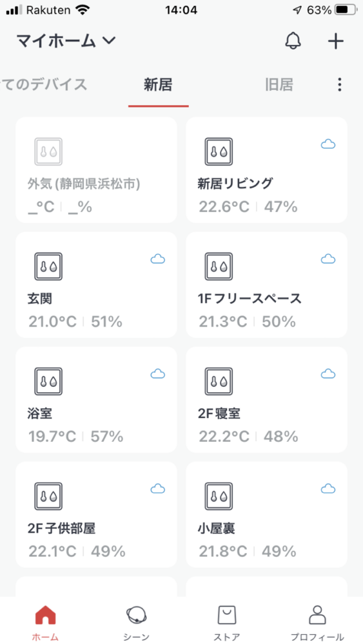The width and height of the screenshot is (363, 644).
Task: Select the 新居 tab
Action: pyautogui.click(x=158, y=85)
